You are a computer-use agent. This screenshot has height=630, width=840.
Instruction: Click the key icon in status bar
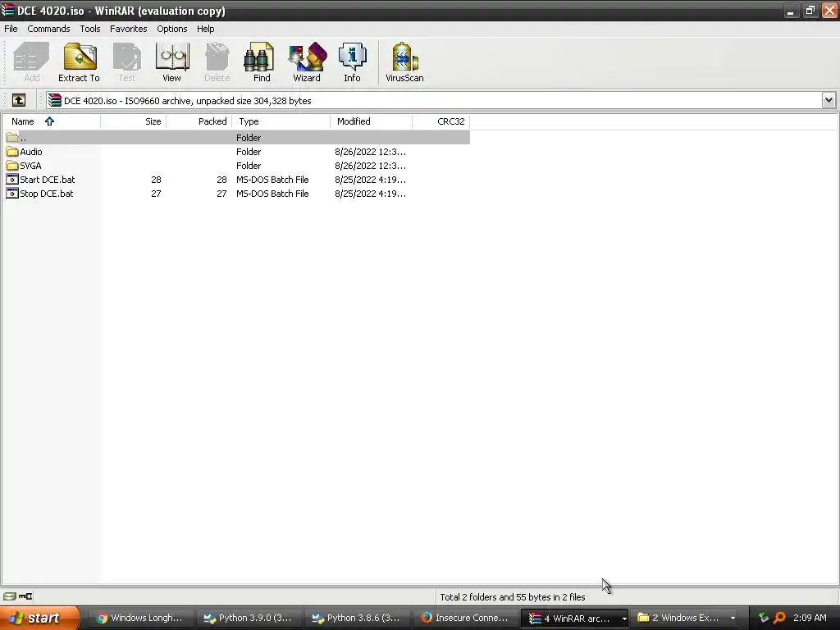click(25, 596)
